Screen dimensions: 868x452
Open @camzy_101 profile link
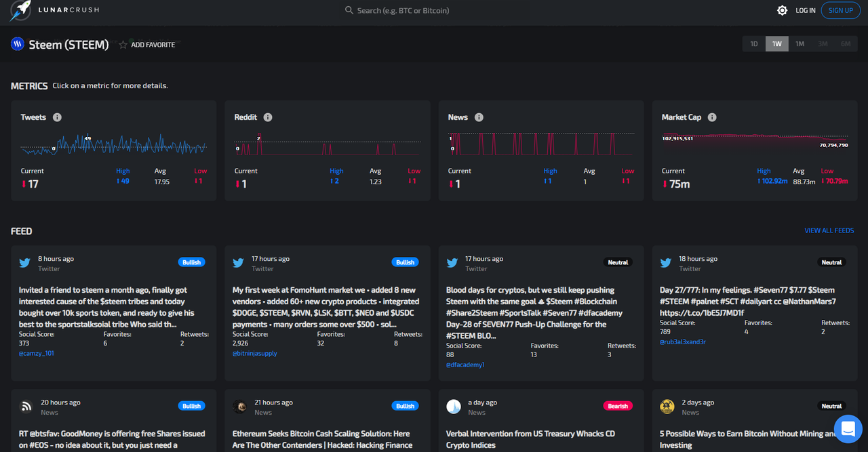coord(37,353)
